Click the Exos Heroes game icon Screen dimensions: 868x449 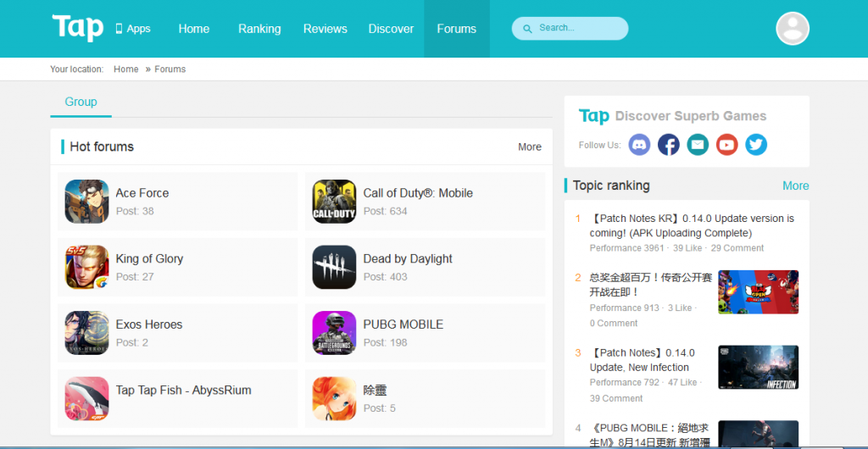(x=87, y=333)
